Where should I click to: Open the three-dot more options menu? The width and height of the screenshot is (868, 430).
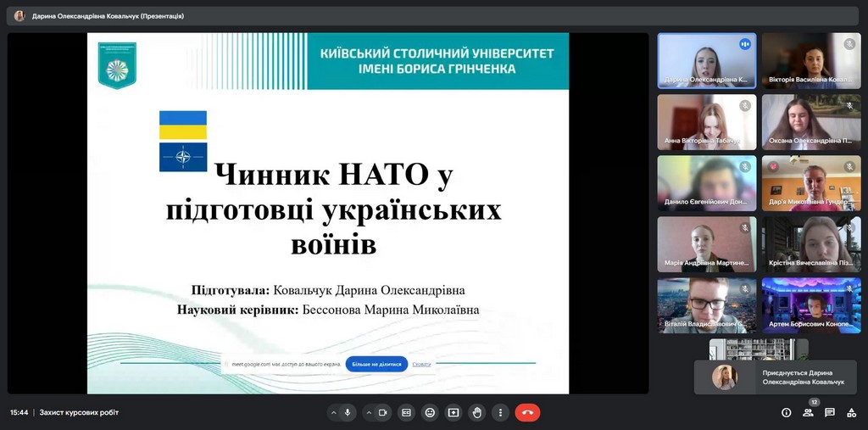[500, 412]
